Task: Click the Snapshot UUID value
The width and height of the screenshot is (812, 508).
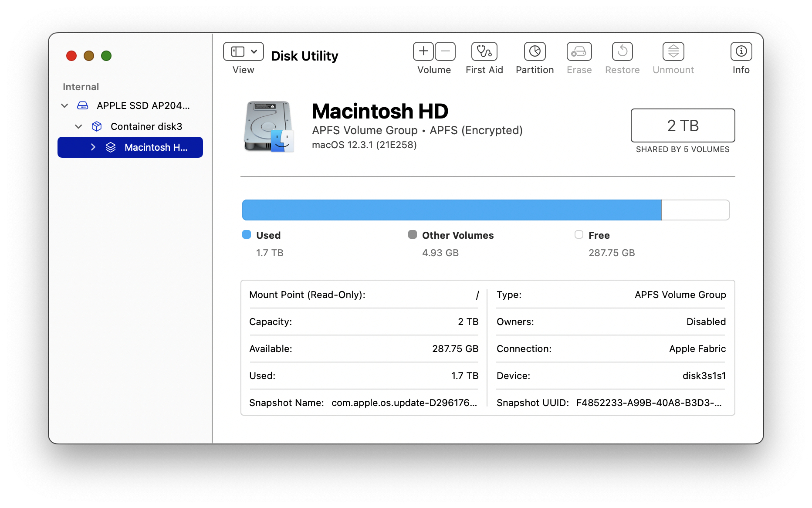Action: coord(649,403)
